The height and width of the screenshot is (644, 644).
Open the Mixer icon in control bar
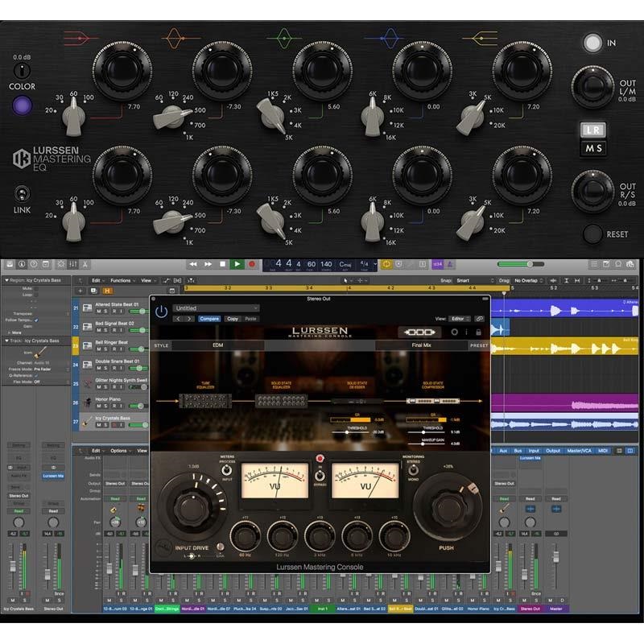pos(73,264)
